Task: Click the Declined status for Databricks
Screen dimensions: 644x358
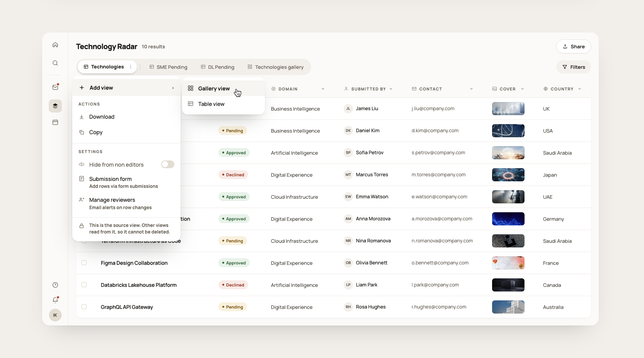Action: coord(233,285)
